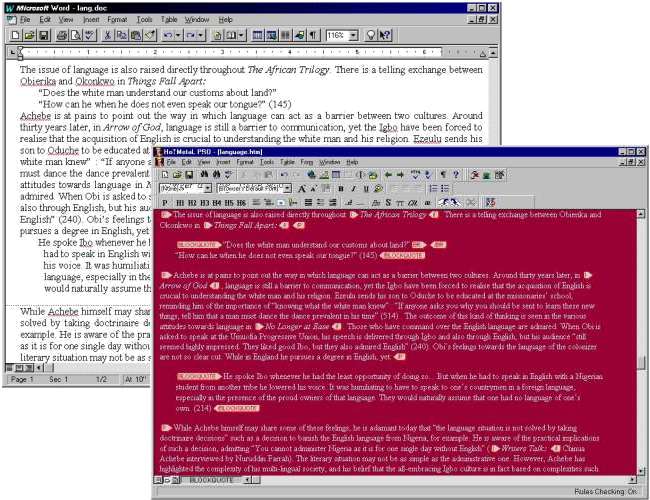Click HoTMetaL vertical scrollbar down arrow
650x500 pixels.
pos(641,471)
